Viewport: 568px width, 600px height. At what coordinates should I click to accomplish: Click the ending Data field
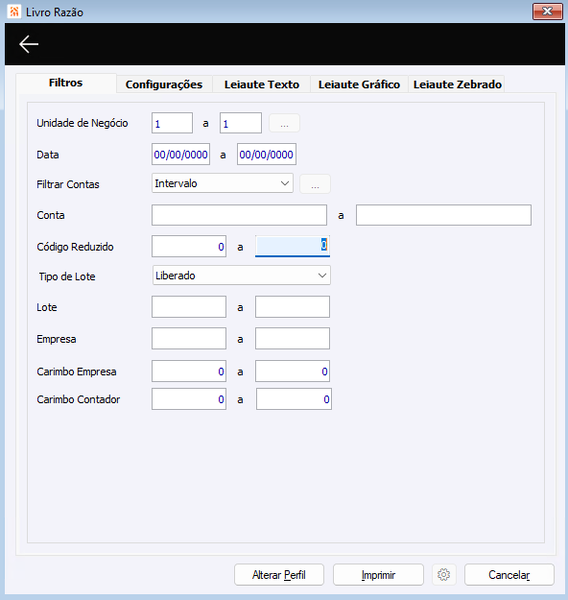click(x=266, y=154)
